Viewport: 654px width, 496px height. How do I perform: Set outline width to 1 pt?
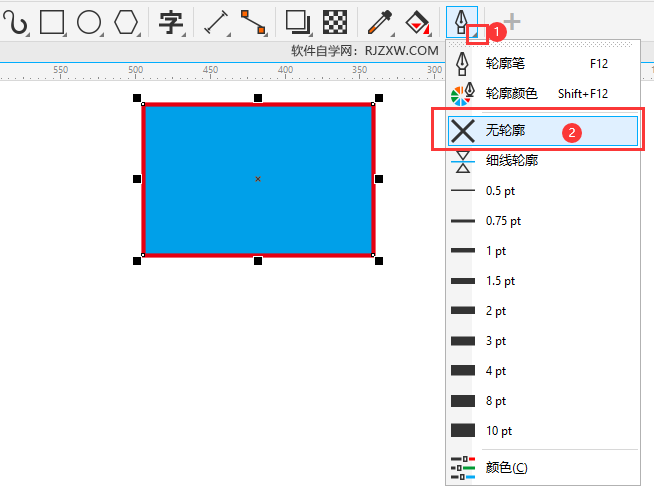point(543,251)
